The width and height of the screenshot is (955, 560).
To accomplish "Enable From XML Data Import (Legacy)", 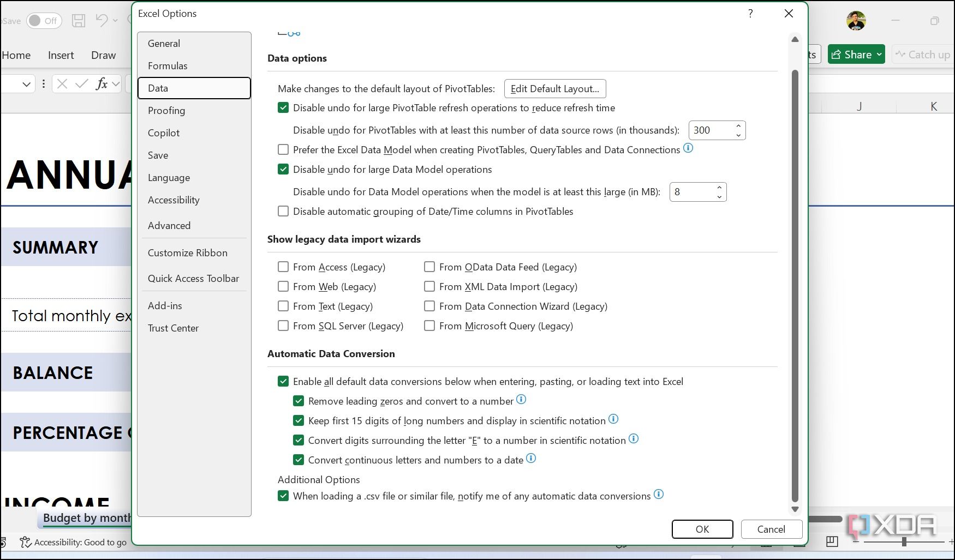I will (429, 286).
